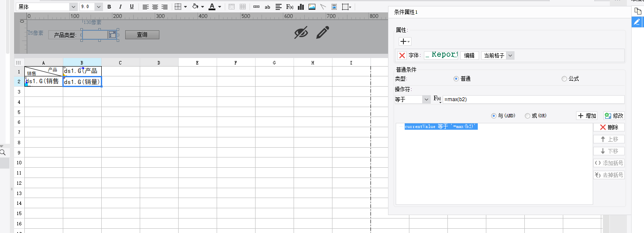Choose the 或(OR) radio option
644x233 pixels.
[x=527, y=116]
